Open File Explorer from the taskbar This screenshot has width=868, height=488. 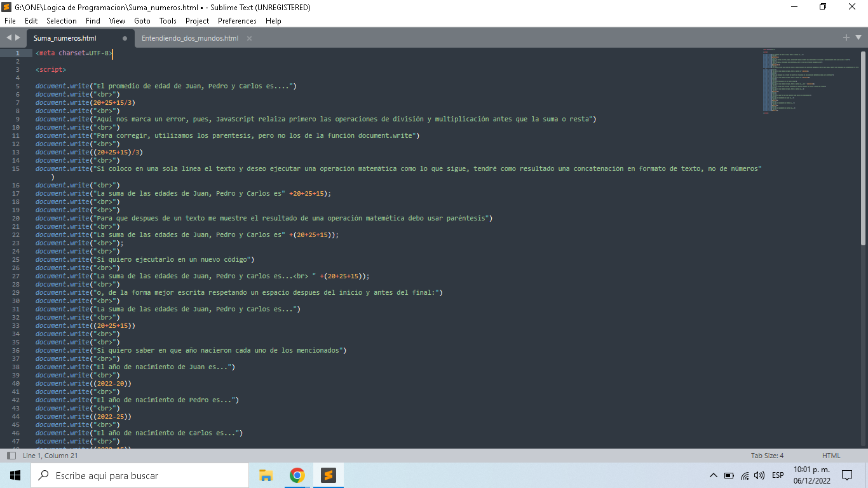click(266, 475)
